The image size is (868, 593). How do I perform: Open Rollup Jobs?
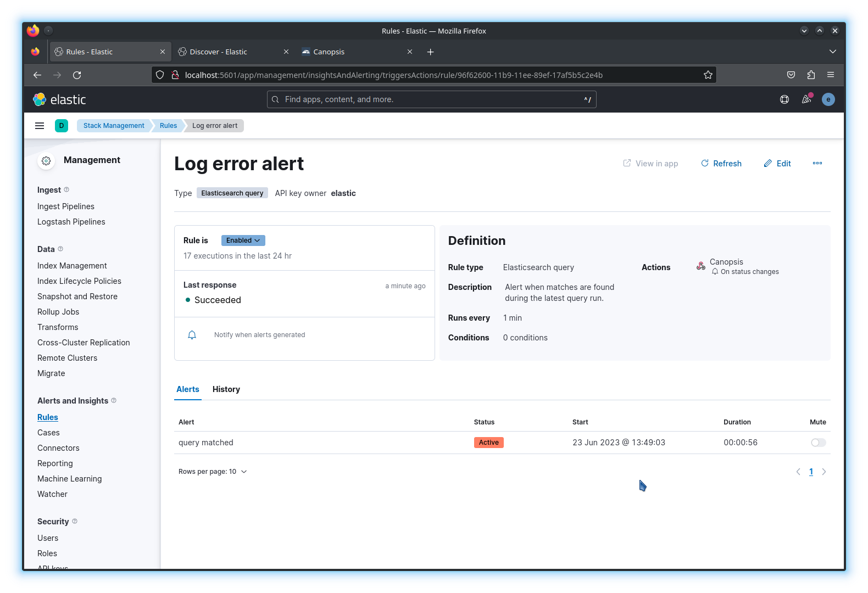pos(58,312)
